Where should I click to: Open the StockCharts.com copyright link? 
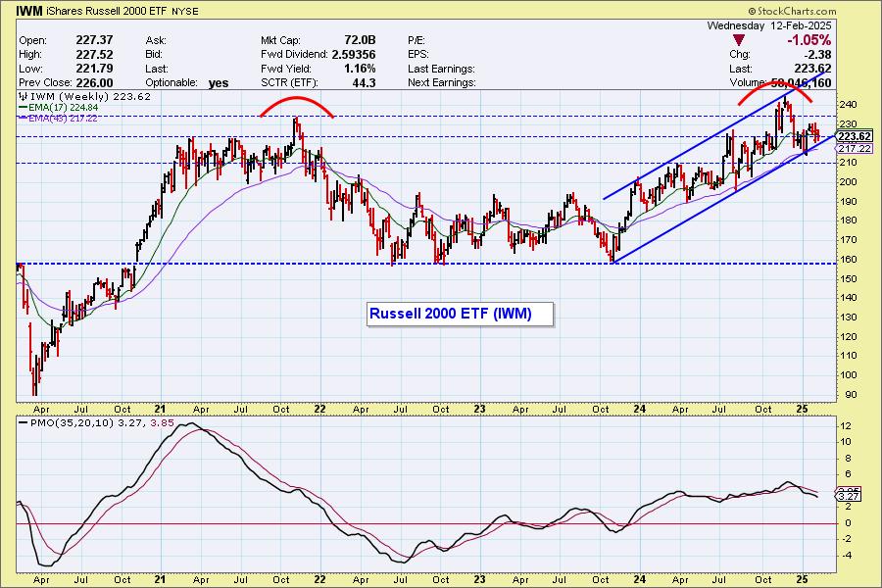coord(792,11)
